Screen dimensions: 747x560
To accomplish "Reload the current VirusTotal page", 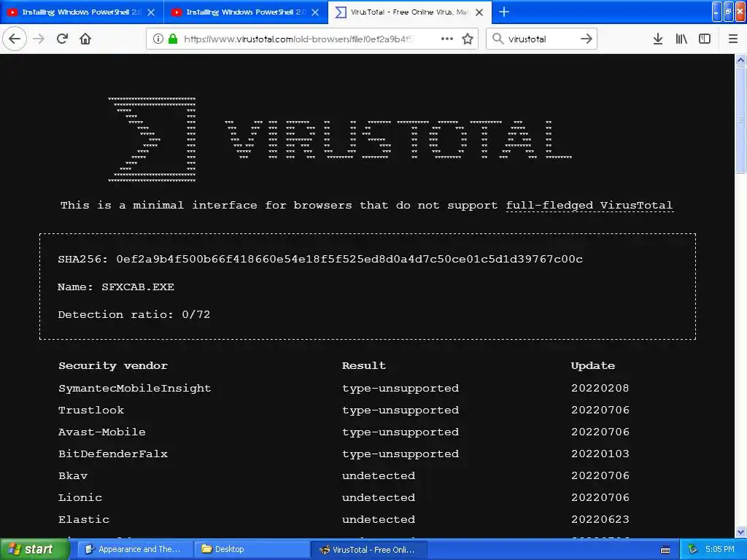I will 63,39.
